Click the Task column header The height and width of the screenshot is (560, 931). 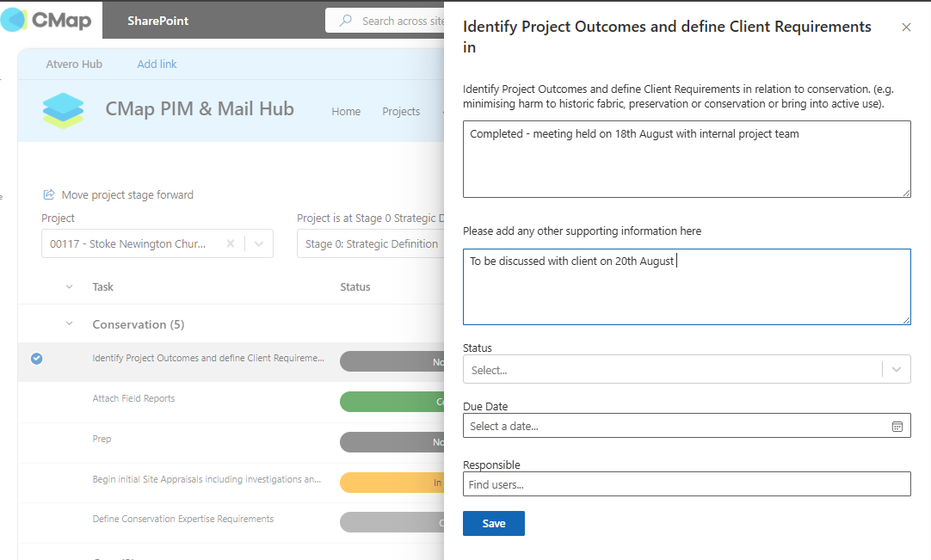coord(102,286)
